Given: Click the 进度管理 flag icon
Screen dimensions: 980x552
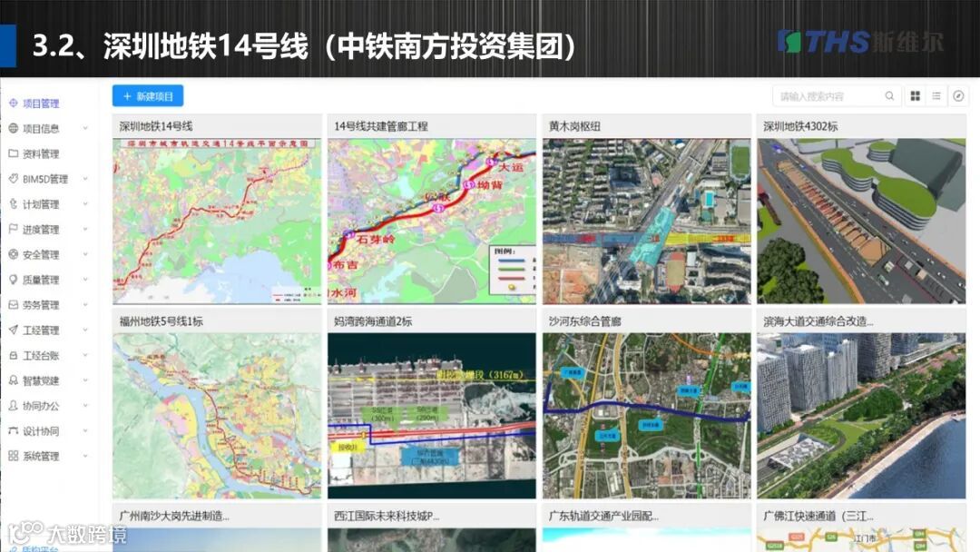Looking at the screenshot, I should coord(13,229).
